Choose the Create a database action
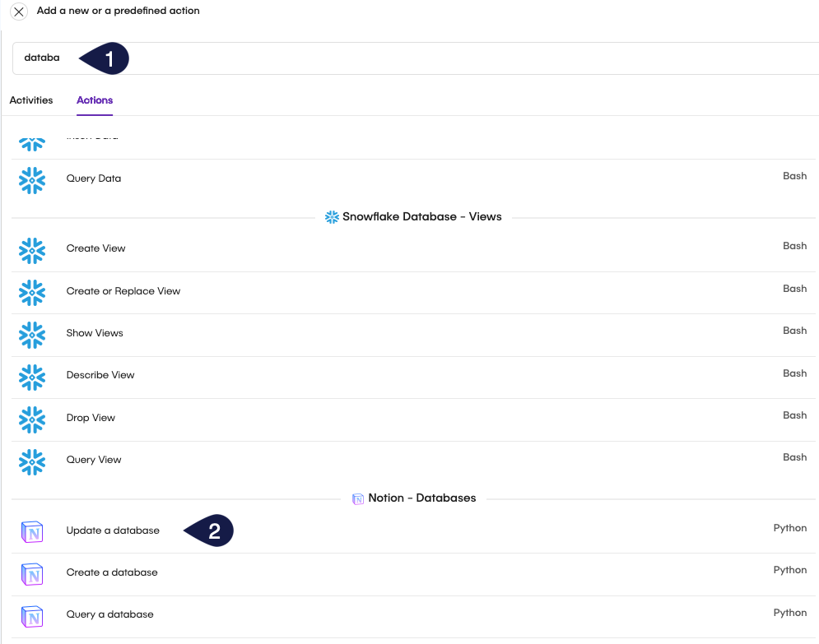The image size is (819, 644). [110, 572]
